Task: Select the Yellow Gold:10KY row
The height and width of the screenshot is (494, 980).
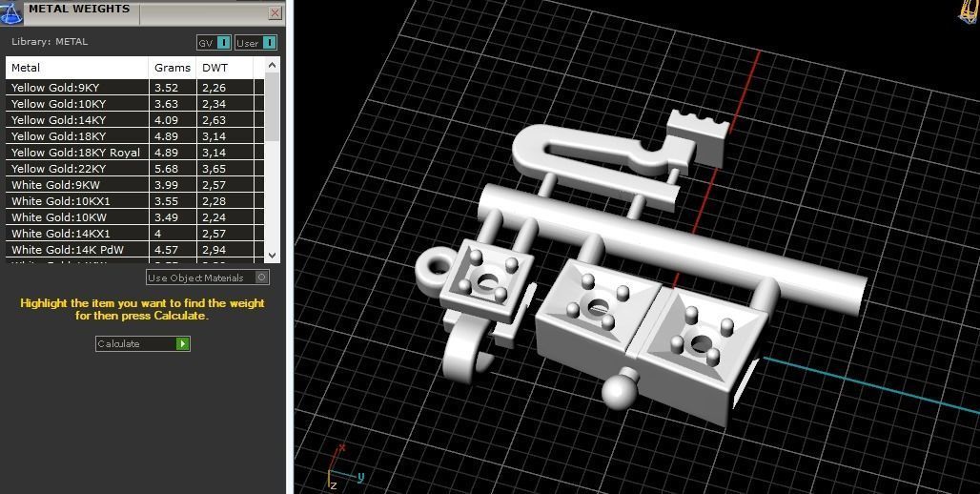Action: [x=135, y=104]
